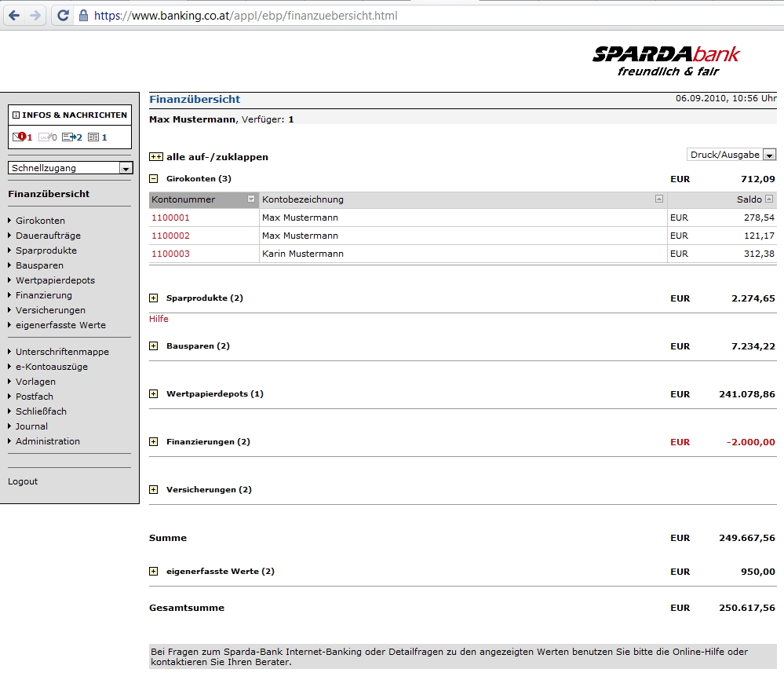Open Unterschriftenmappe in the sidebar
The image size is (784, 680).
pyautogui.click(x=62, y=352)
